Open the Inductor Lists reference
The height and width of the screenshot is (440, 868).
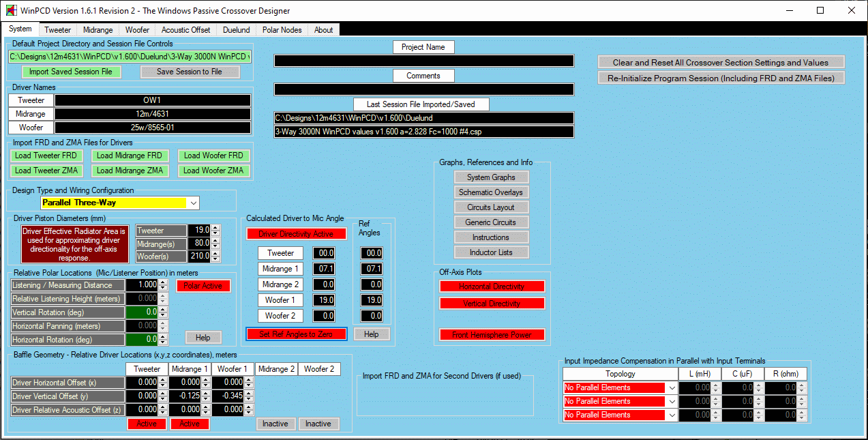[x=491, y=252]
